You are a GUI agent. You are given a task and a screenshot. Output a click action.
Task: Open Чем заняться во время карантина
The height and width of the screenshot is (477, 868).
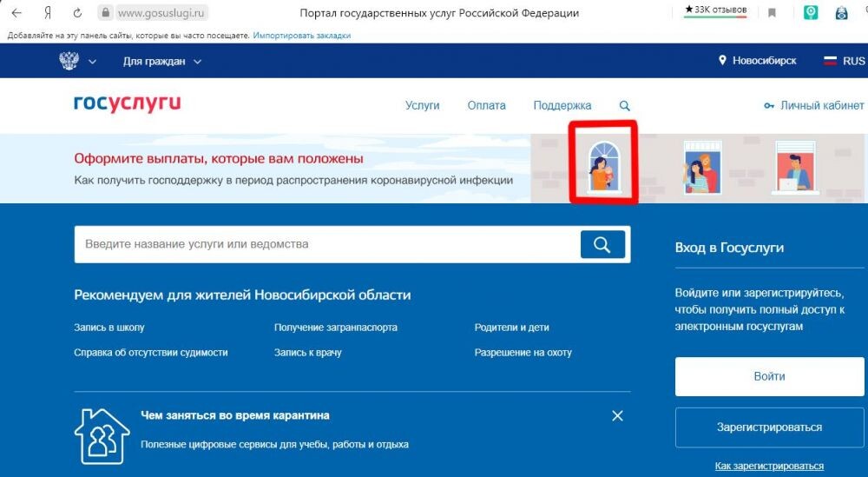[234, 415]
